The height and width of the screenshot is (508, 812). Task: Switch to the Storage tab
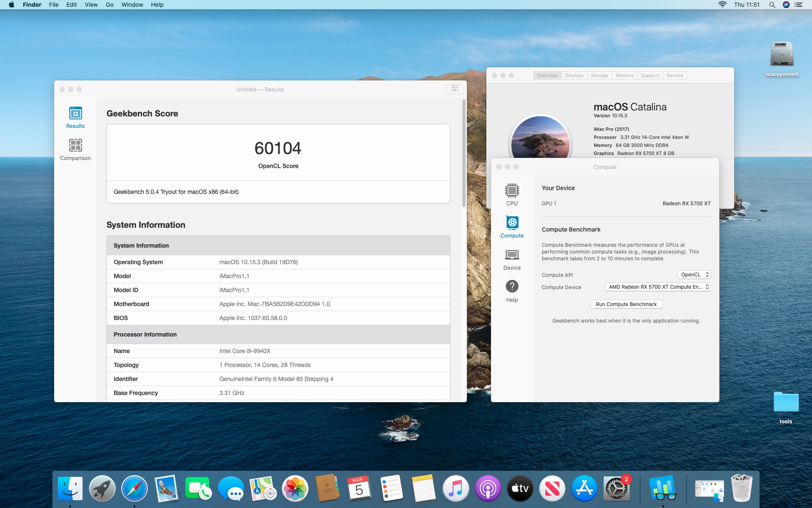pyautogui.click(x=599, y=75)
